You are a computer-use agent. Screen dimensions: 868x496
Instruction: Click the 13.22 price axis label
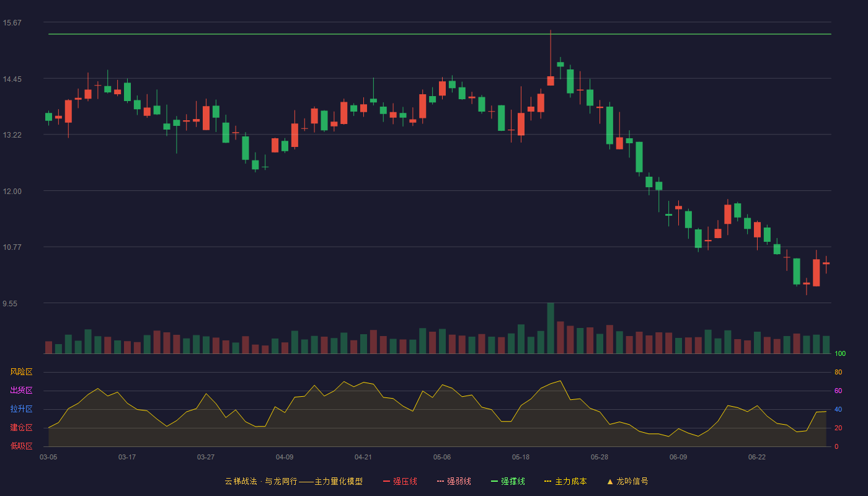click(12, 135)
